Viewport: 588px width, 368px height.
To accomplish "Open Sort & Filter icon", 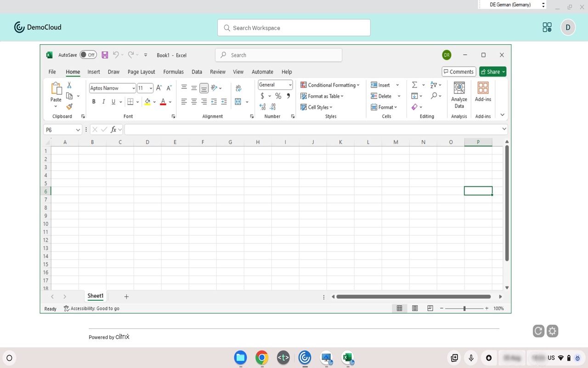I will point(433,85).
